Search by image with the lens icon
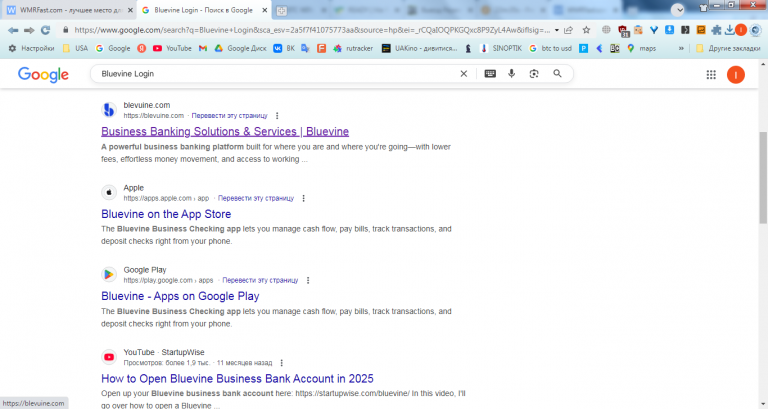The image size is (768, 409). (534, 73)
